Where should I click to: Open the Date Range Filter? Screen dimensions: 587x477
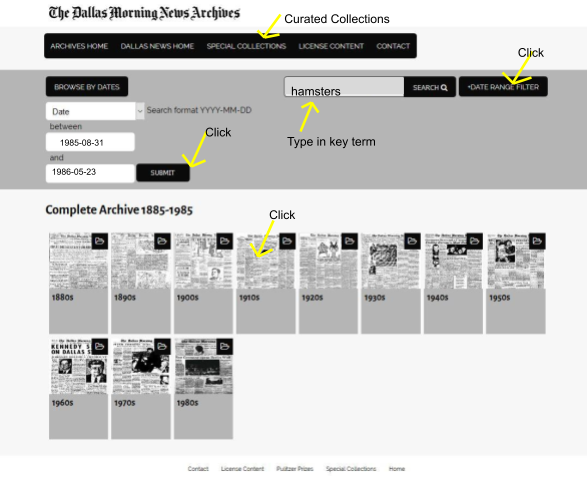point(503,87)
